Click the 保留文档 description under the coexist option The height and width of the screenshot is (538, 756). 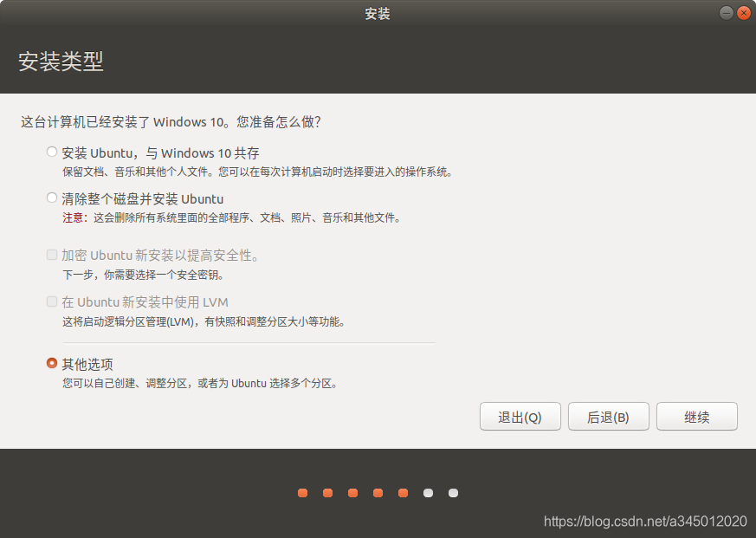coord(258,172)
